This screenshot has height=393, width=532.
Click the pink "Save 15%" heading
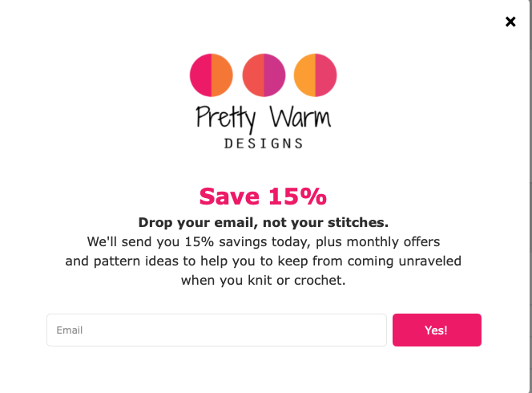[263, 196]
